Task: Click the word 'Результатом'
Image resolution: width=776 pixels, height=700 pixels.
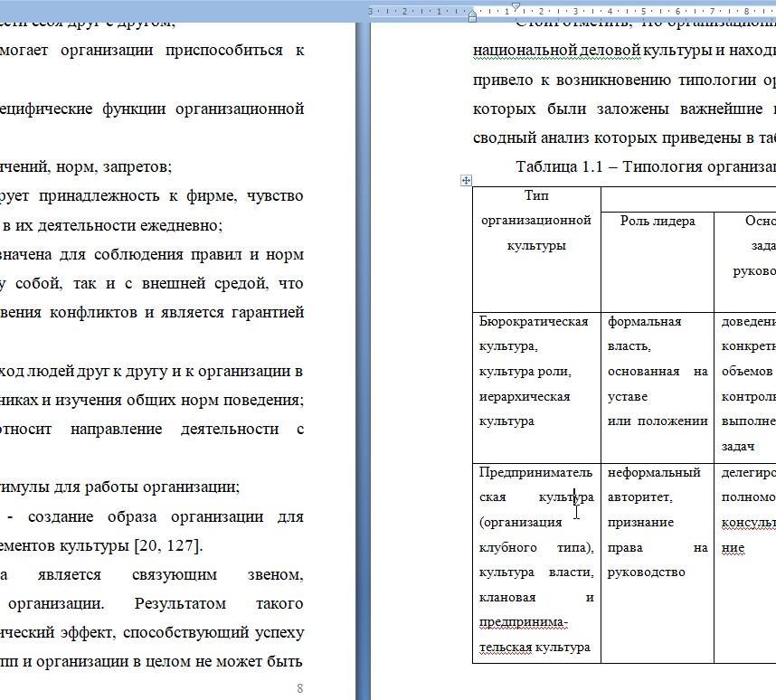Action: point(180,604)
